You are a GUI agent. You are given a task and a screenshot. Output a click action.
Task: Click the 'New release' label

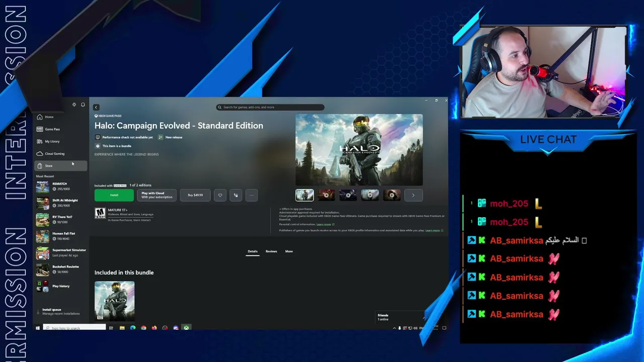tap(174, 137)
